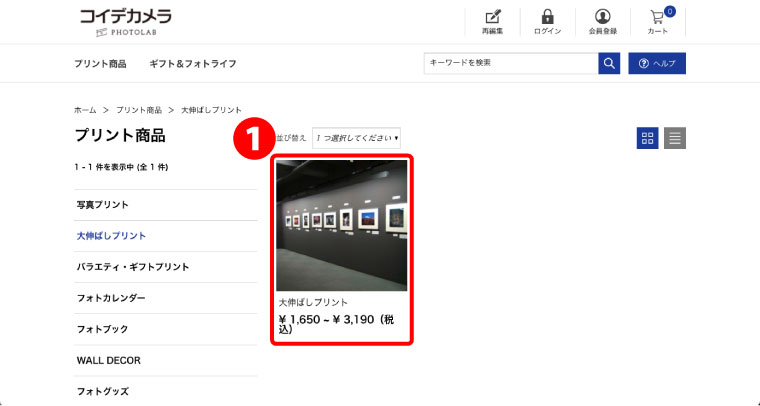Switch to grid view layout

coord(647,139)
